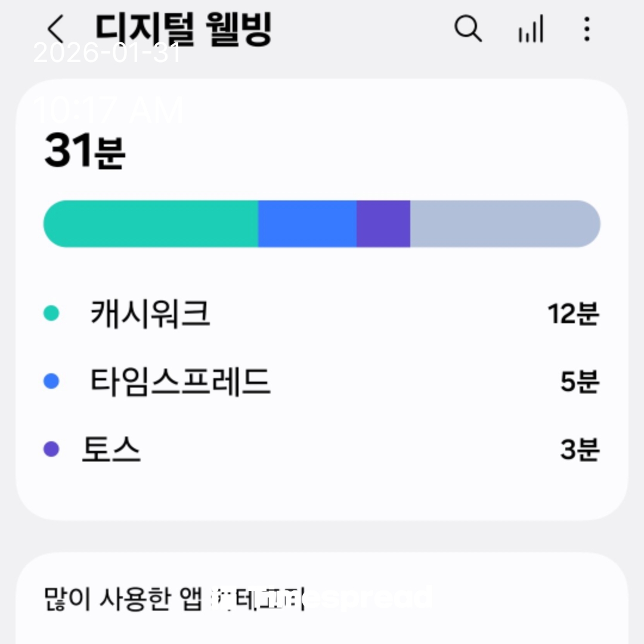Tap the back arrow icon

coord(55,29)
